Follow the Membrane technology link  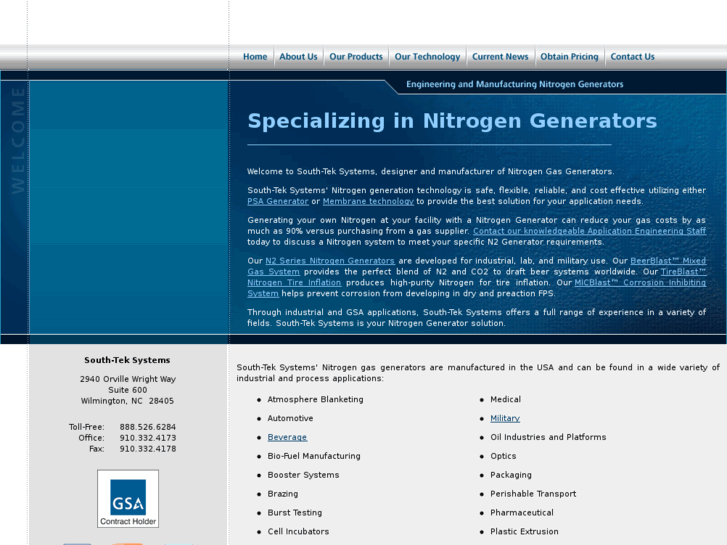368,201
